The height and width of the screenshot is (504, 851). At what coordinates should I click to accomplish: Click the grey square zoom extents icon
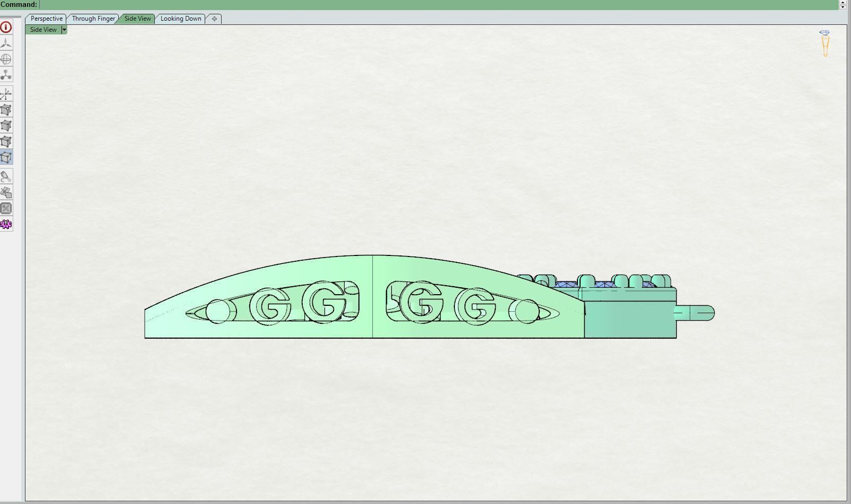tap(6, 208)
